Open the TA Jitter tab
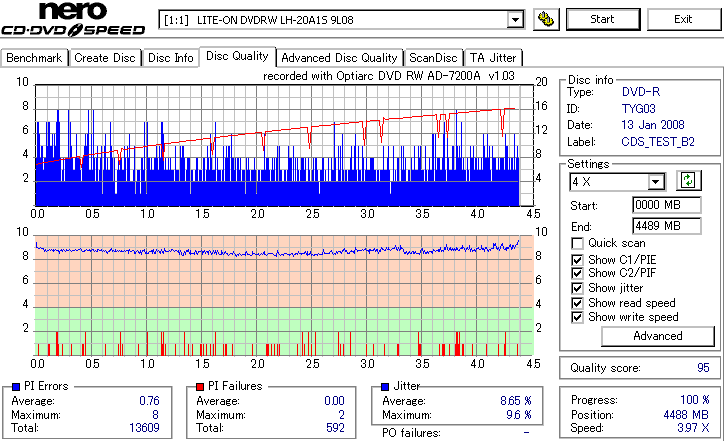 [x=493, y=58]
